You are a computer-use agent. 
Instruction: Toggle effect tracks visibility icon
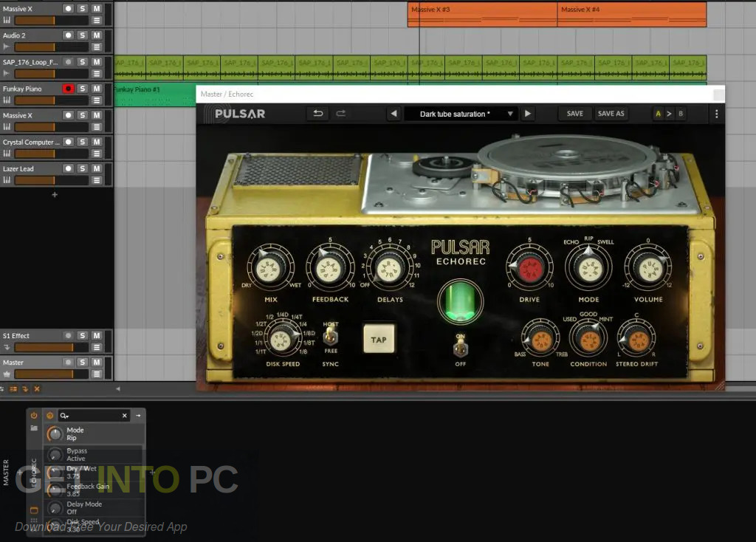pyautogui.click(x=24, y=388)
